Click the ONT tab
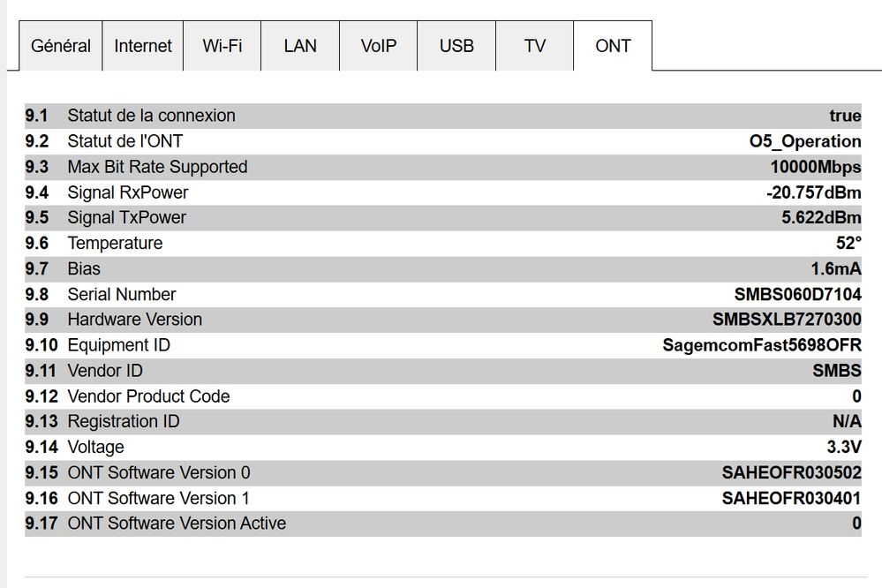 coord(613,46)
